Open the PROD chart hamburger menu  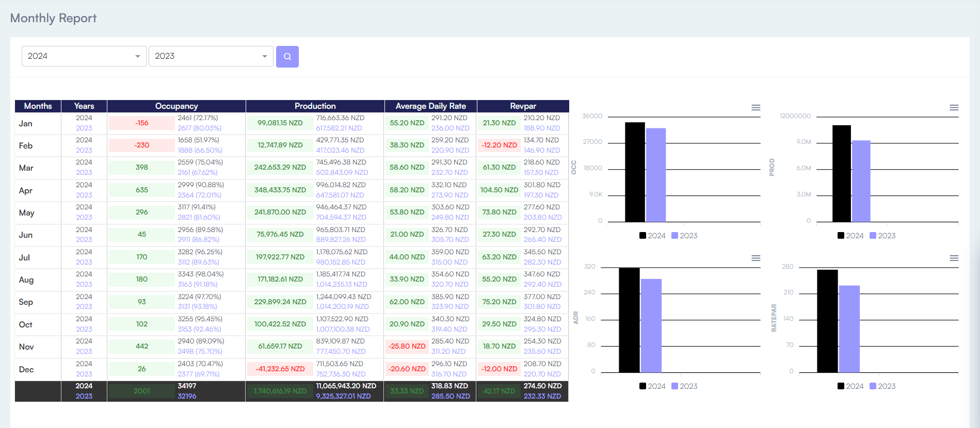954,107
